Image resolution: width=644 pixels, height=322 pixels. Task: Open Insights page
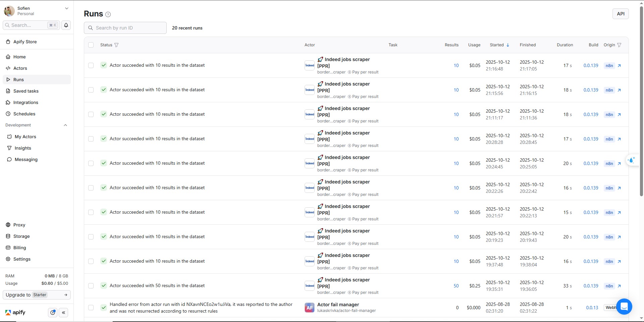[37, 148]
